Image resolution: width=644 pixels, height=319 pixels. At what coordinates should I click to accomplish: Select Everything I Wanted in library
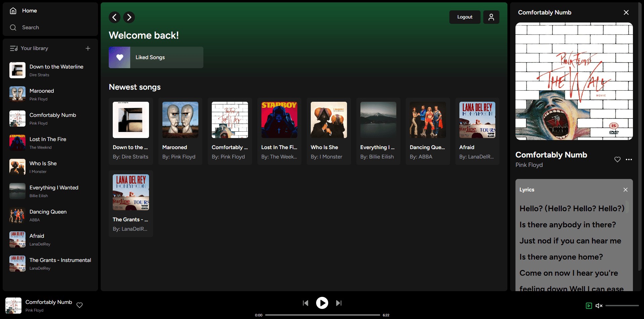click(x=50, y=191)
